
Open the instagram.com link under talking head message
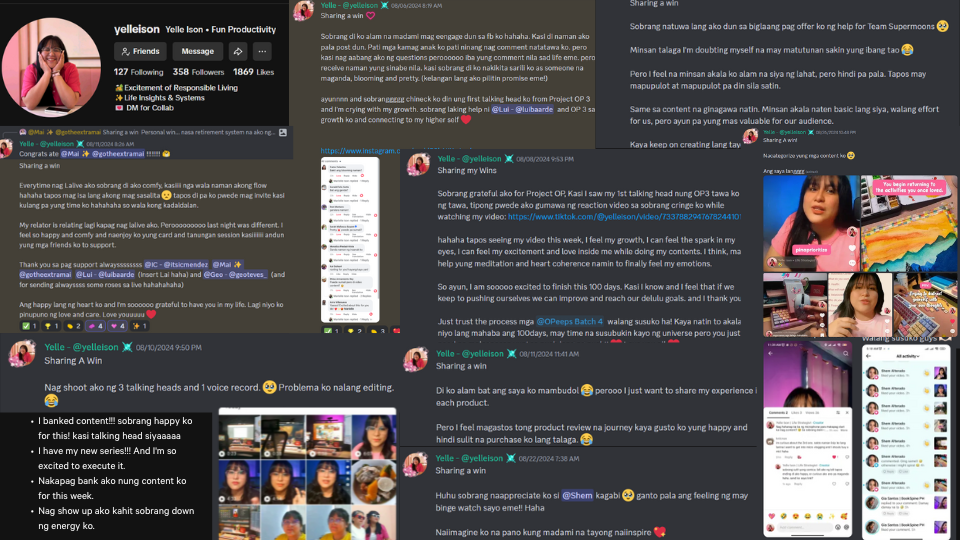tap(360, 151)
